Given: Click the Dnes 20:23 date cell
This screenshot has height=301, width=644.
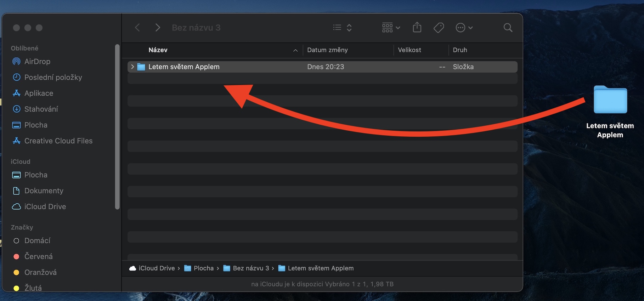Looking at the screenshot, I should [x=326, y=67].
